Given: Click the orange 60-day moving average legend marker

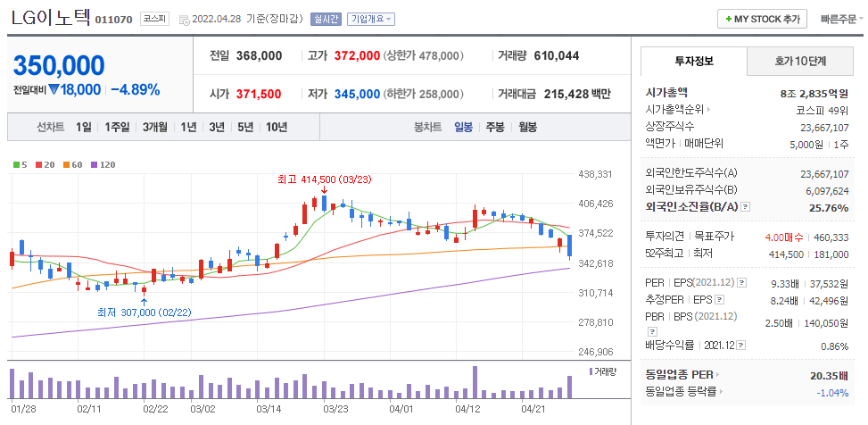Looking at the screenshot, I should pos(65,164).
